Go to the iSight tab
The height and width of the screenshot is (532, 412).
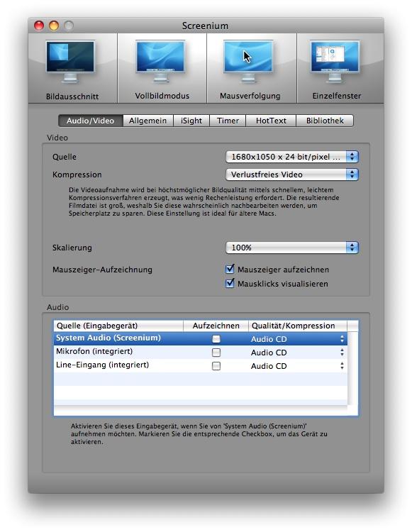tap(191, 121)
